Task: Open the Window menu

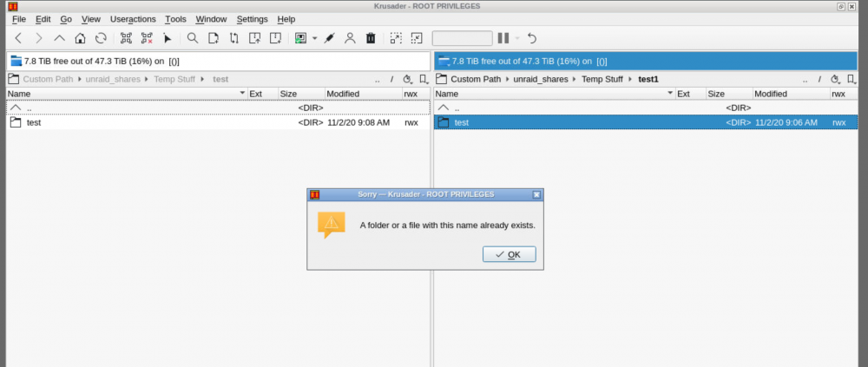Action: click(x=211, y=19)
